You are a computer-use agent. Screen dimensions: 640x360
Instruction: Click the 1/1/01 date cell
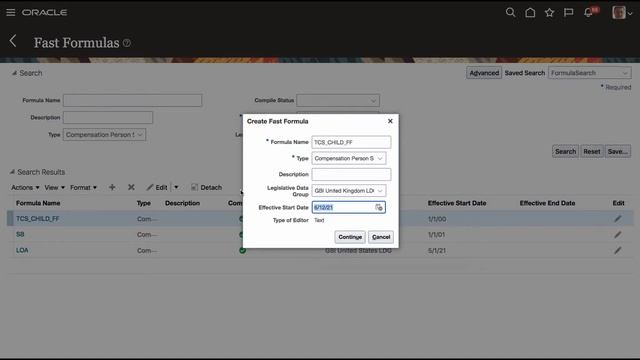[436, 235]
